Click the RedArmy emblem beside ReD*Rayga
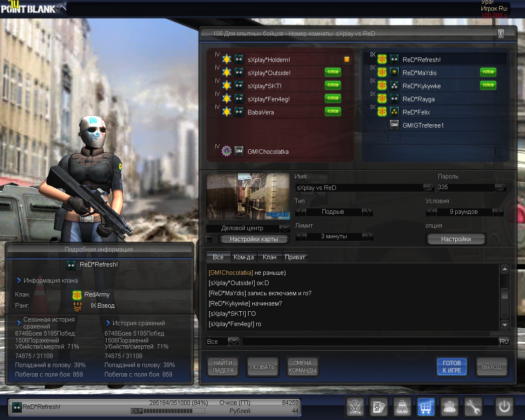Image resolution: width=525 pixels, height=420 pixels. (382, 99)
